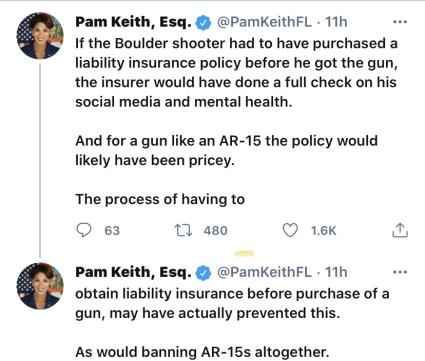Screen dimensions: 425x361
Task: Open Pam Keith, Esq. name in second tweet
Action: coord(133,272)
